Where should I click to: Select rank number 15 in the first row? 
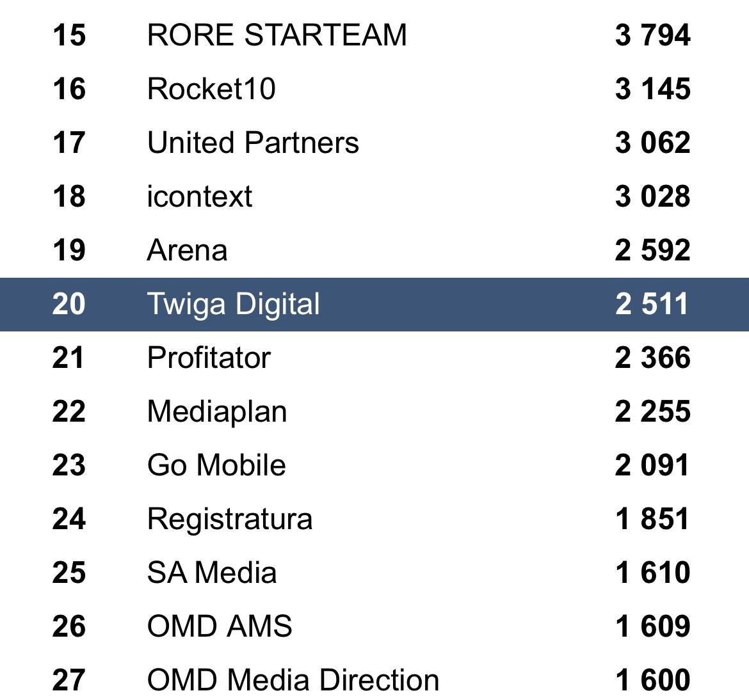[68, 35]
